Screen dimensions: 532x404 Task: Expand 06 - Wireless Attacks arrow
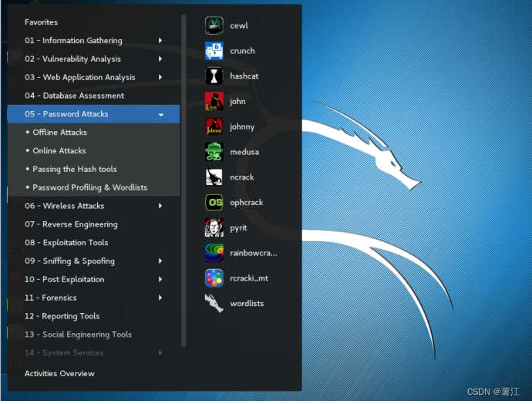[x=160, y=206]
